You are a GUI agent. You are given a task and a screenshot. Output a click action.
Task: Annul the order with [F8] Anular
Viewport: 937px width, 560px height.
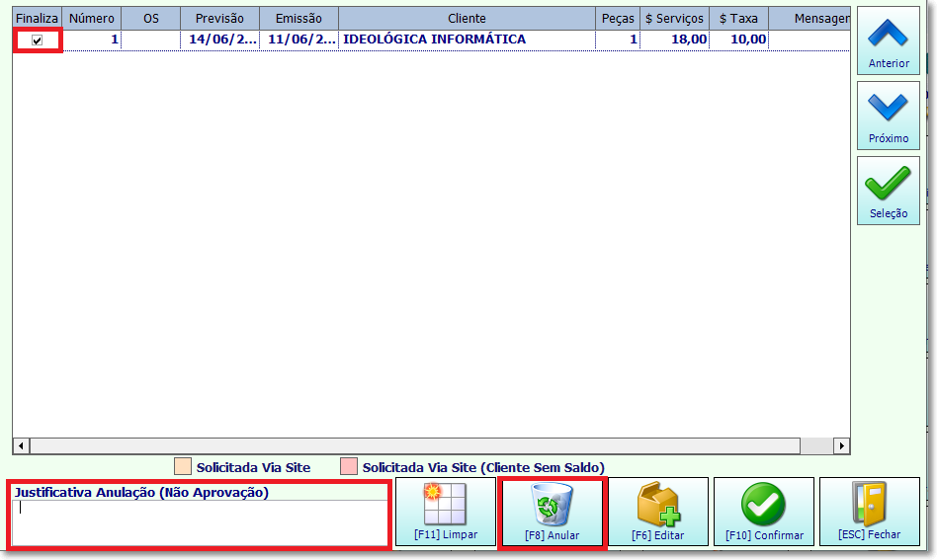pyautogui.click(x=553, y=511)
